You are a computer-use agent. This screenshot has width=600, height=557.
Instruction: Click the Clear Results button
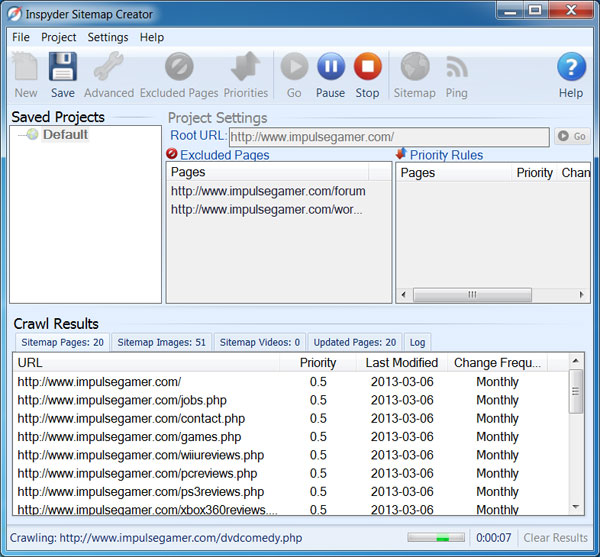(x=556, y=538)
